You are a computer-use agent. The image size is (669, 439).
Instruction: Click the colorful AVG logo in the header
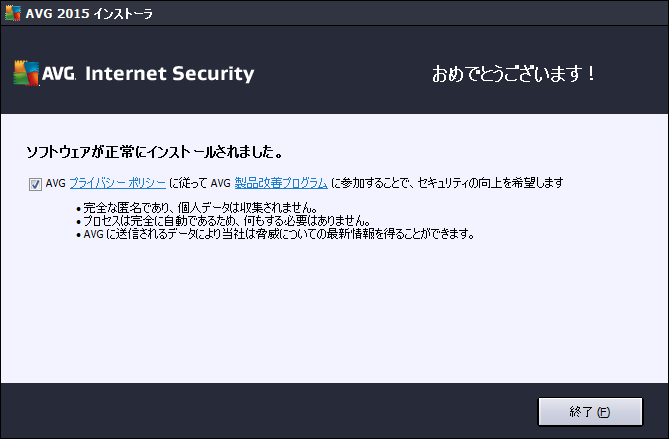(x=26, y=73)
